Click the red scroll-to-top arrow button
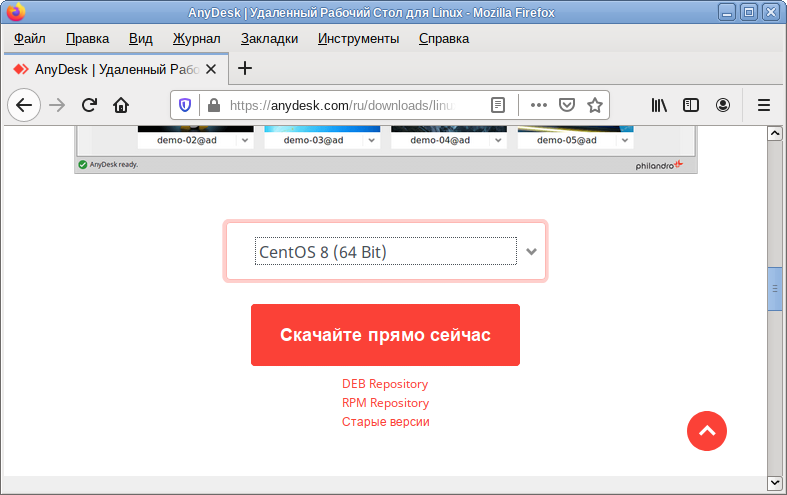This screenshot has width=787, height=495. pyautogui.click(x=707, y=431)
